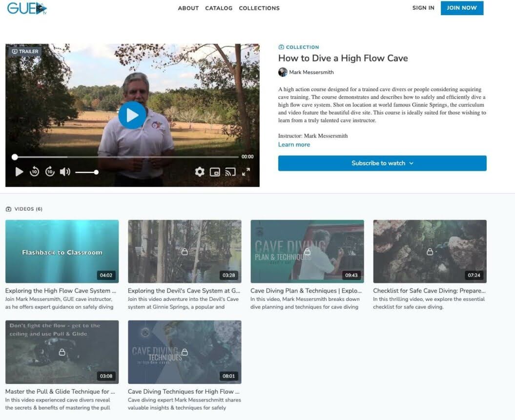This screenshot has width=515, height=420.
Task: Click lock icon on Devil's Cave System video
Action: [x=185, y=252]
